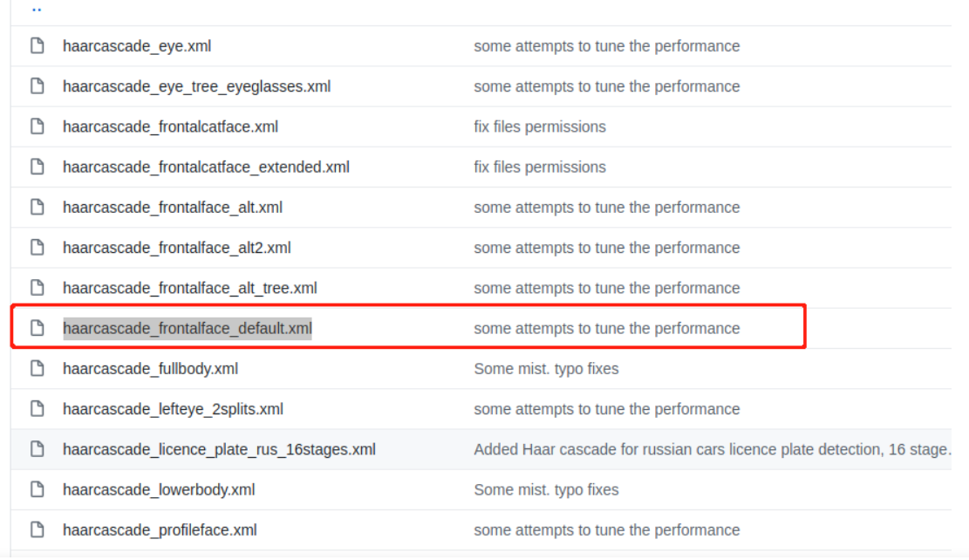Click file icon beside haarcascade_eye.xml
The image size is (969, 560).
[x=38, y=45]
